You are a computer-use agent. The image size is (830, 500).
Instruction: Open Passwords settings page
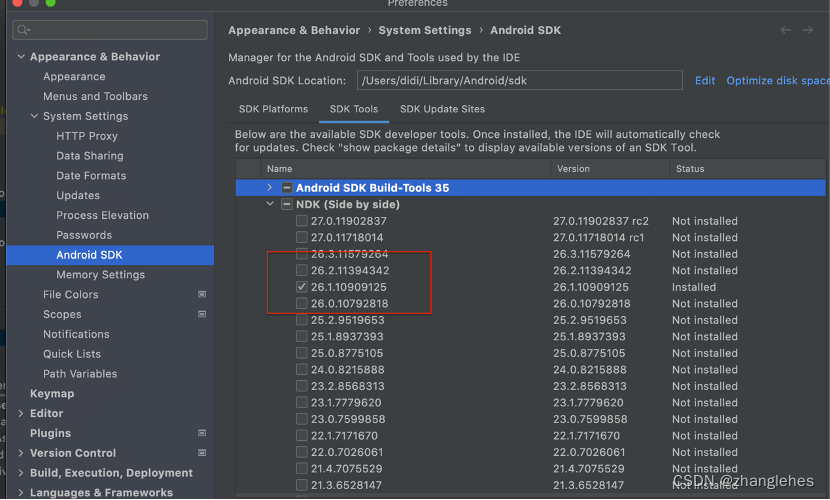pyautogui.click(x=84, y=235)
